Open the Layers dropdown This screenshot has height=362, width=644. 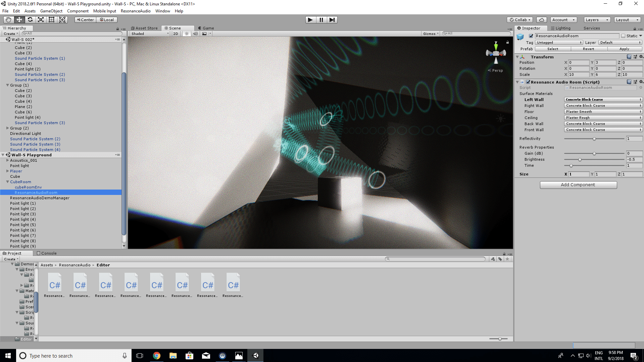(x=597, y=20)
